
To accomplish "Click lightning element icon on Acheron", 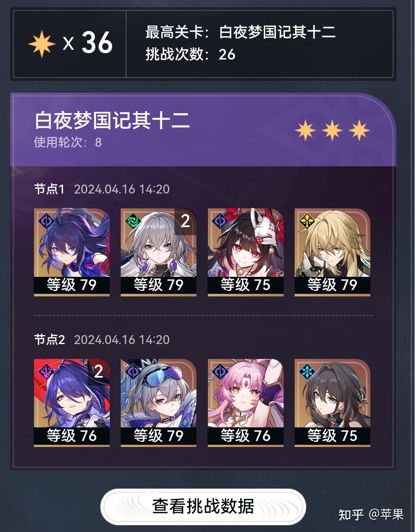I will (46, 372).
